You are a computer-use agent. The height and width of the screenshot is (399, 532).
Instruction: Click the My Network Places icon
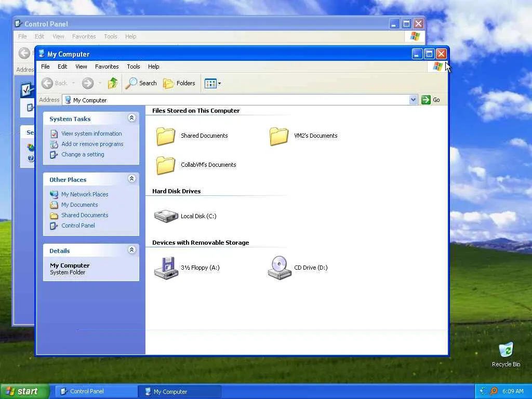coord(54,194)
